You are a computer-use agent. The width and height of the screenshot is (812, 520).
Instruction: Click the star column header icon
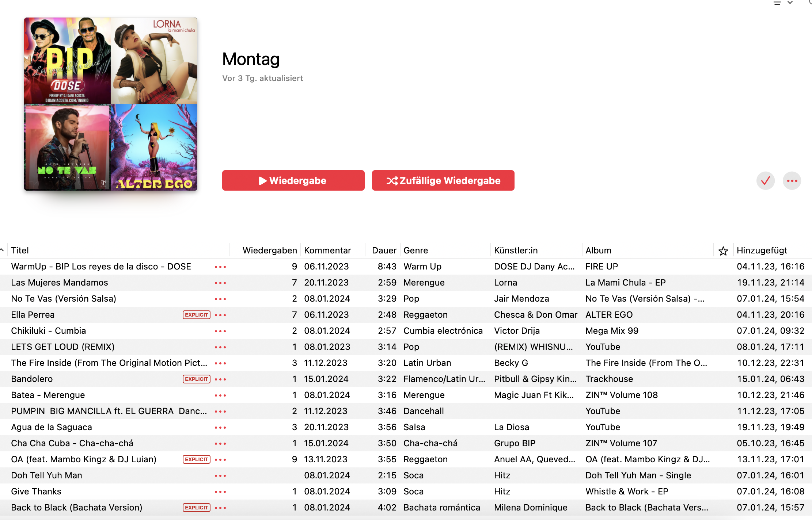(723, 251)
